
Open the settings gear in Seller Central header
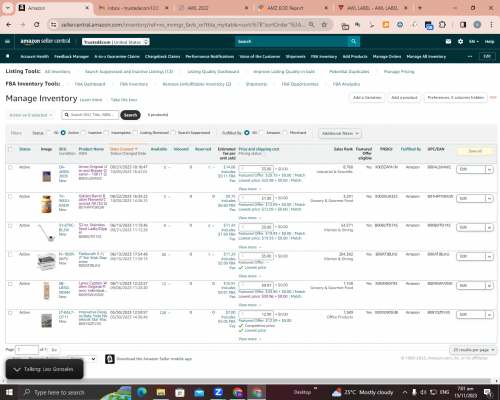click(x=460, y=41)
